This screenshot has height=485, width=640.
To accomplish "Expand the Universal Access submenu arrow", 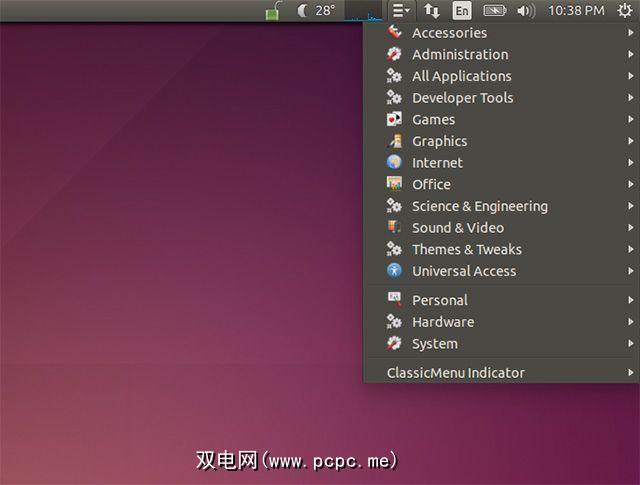I will pyautogui.click(x=631, y=271).
